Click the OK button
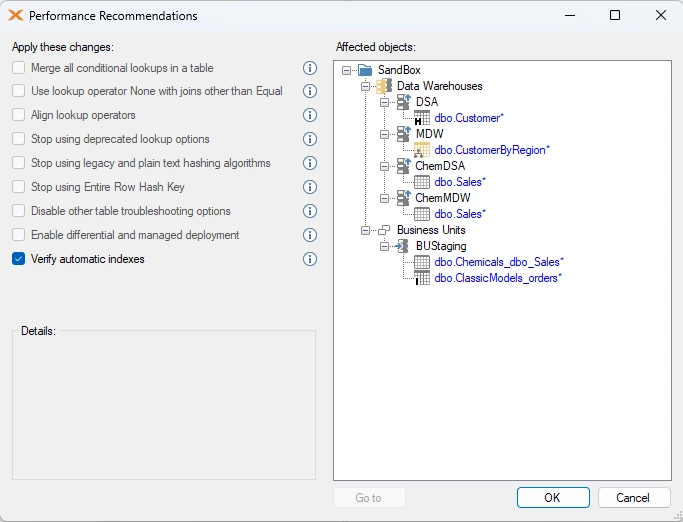 553,498
